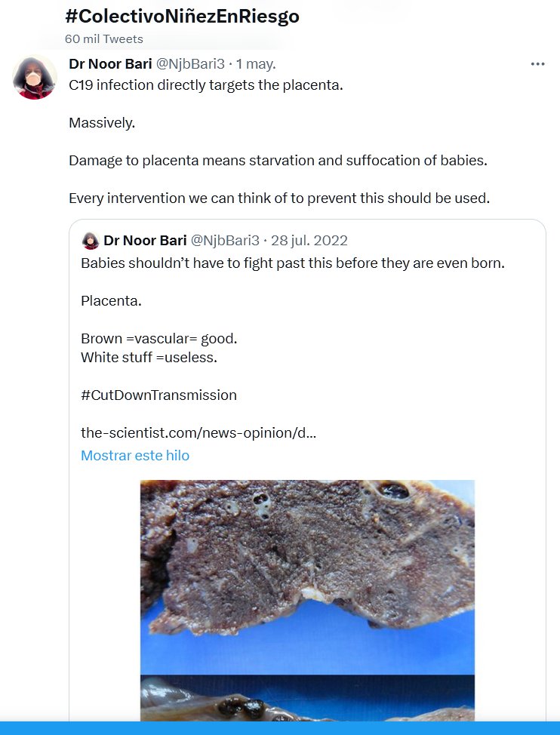Open the three-dots more options menu
560x735 pixels.
click(x=537, y=64)
